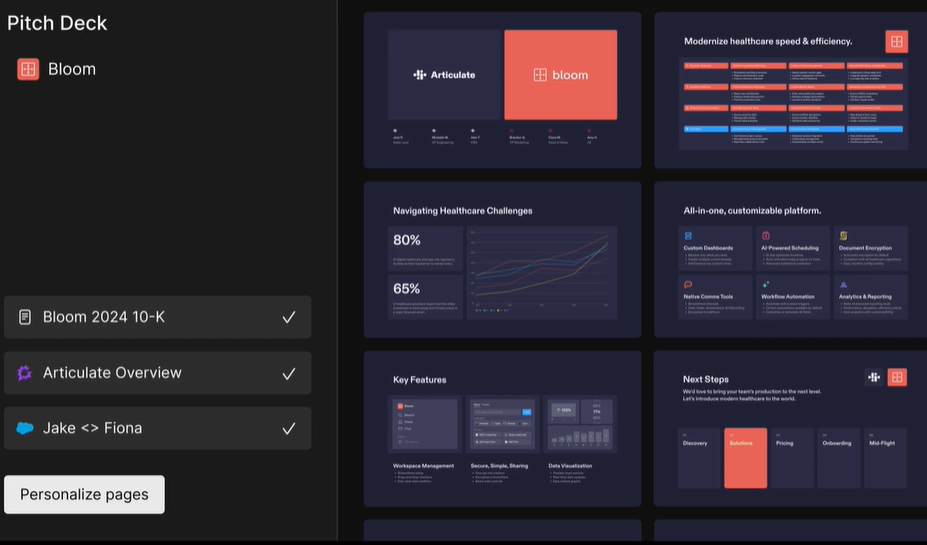Select the Pricing step on Next Steps slide

tap(792, 458)
